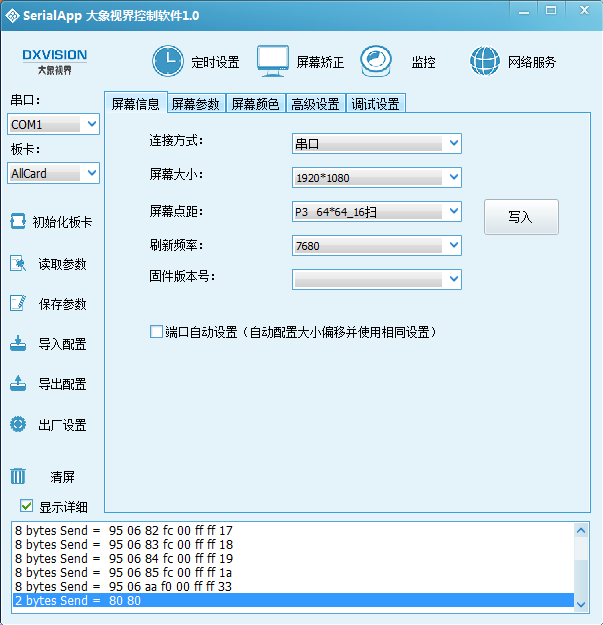Image resolution: width=603 pixels, height=625 pixels.
Task: Click the 屏幕矫正 monitor icon
Action: (x=273, y=61)
